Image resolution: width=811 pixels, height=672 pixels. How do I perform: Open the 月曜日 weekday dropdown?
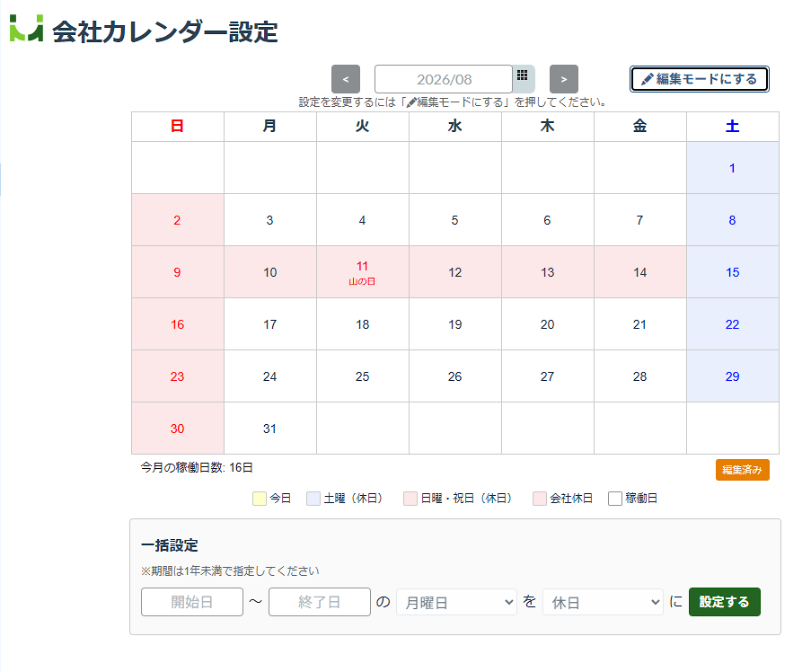[457, 602]
